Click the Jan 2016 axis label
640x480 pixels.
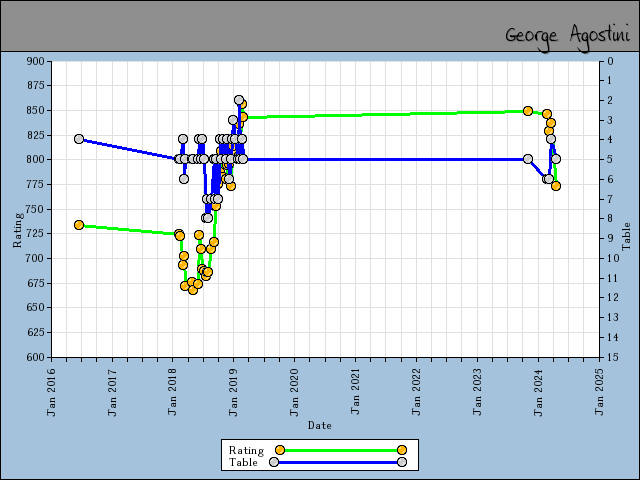51,392
